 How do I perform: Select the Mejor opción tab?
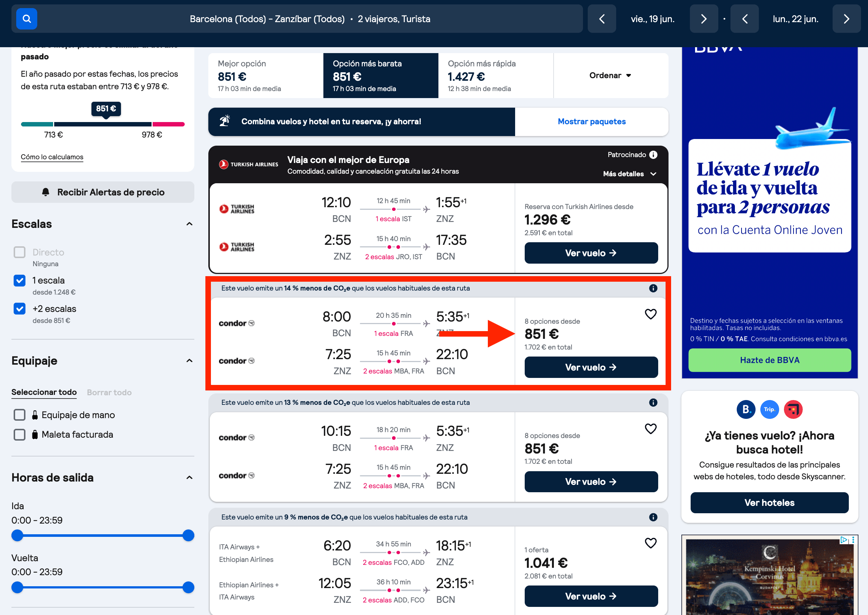(x=265, y=75)
